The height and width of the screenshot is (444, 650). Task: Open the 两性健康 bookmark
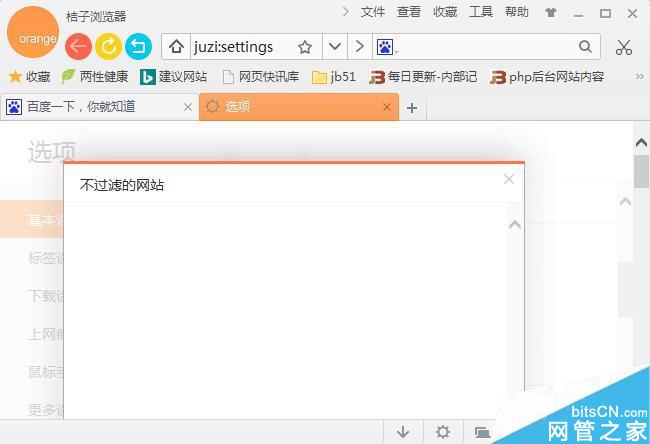(x=95, y=77)
